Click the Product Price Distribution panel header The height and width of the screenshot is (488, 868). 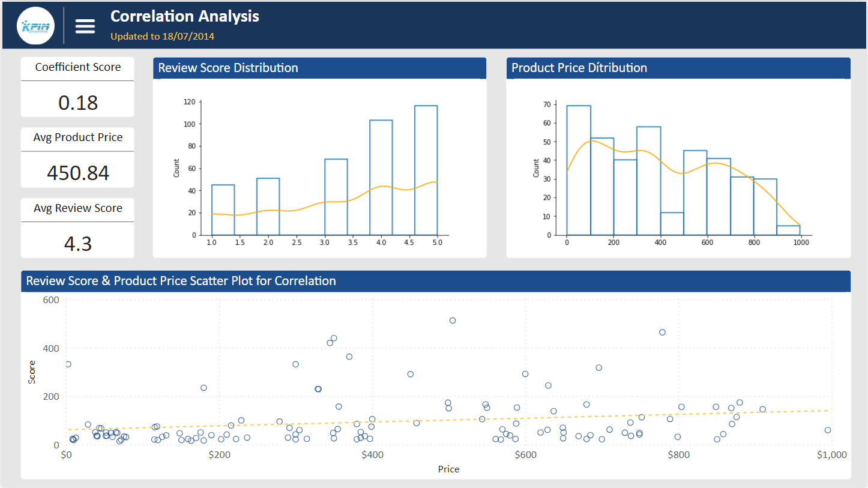click(x=678, y=68)
